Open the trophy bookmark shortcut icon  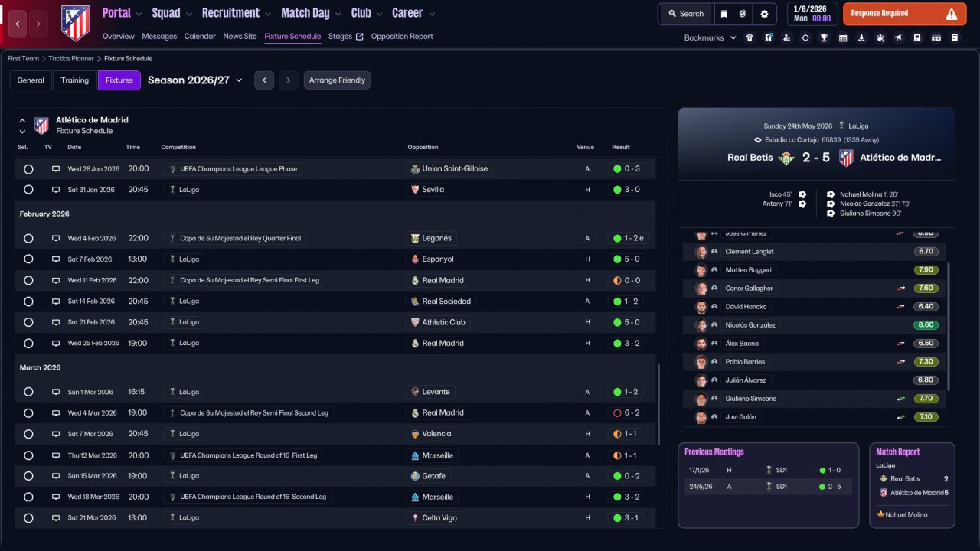point(824,37)
